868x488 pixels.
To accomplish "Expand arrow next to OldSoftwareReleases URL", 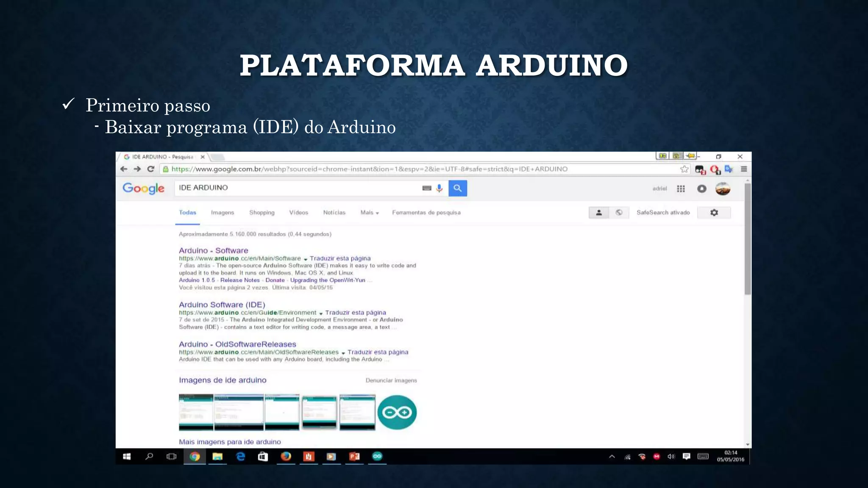I will (x=343, y=352).
